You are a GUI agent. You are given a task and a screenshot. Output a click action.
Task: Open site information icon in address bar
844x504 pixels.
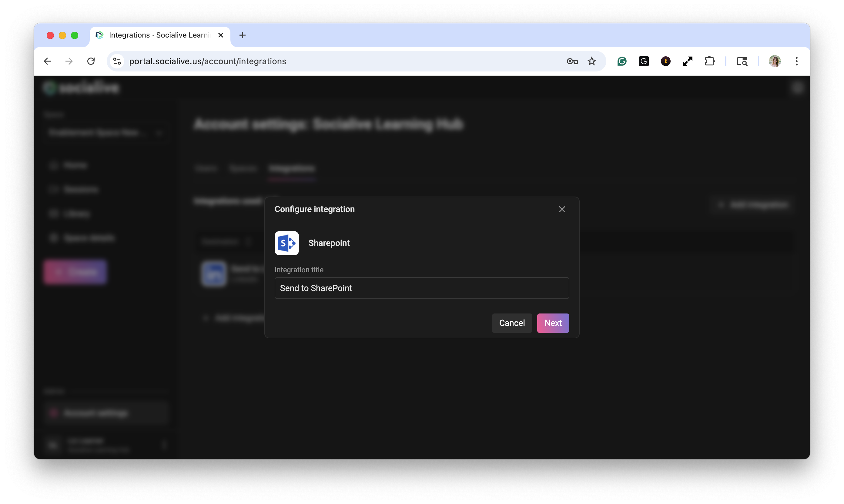click(x=117, y=61)
